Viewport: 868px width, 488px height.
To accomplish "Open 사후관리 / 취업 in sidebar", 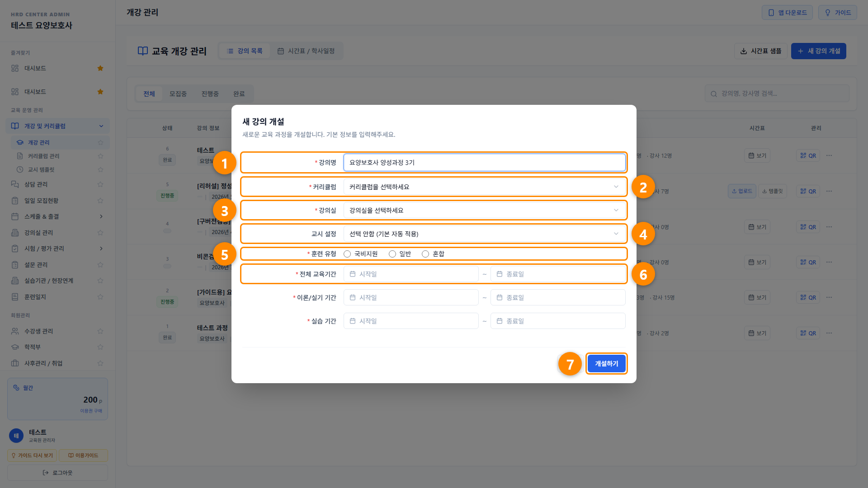I will pyautogui.click(x=43, y=363).
